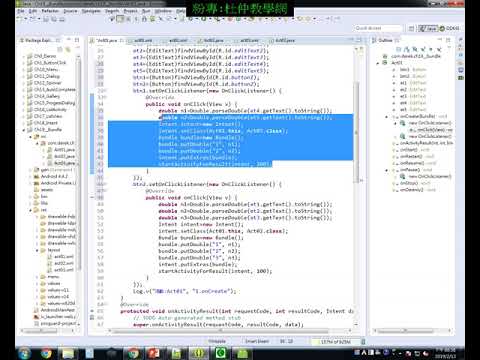Open Windows Start button

click(25, 353)
